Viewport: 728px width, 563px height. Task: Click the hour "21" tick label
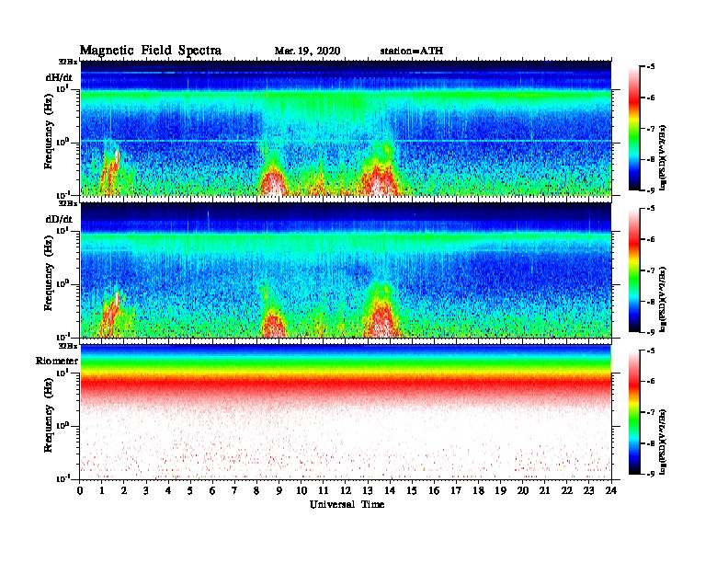tap(544, 491)
